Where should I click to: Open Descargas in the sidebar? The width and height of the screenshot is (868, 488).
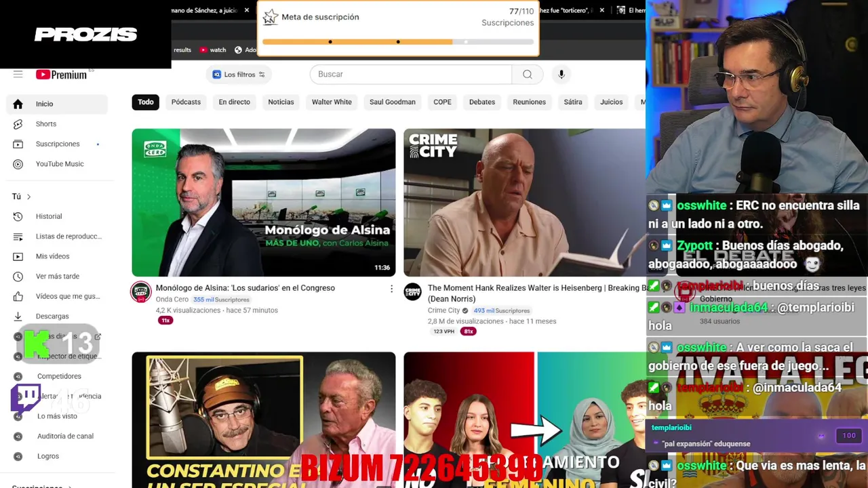57,317
